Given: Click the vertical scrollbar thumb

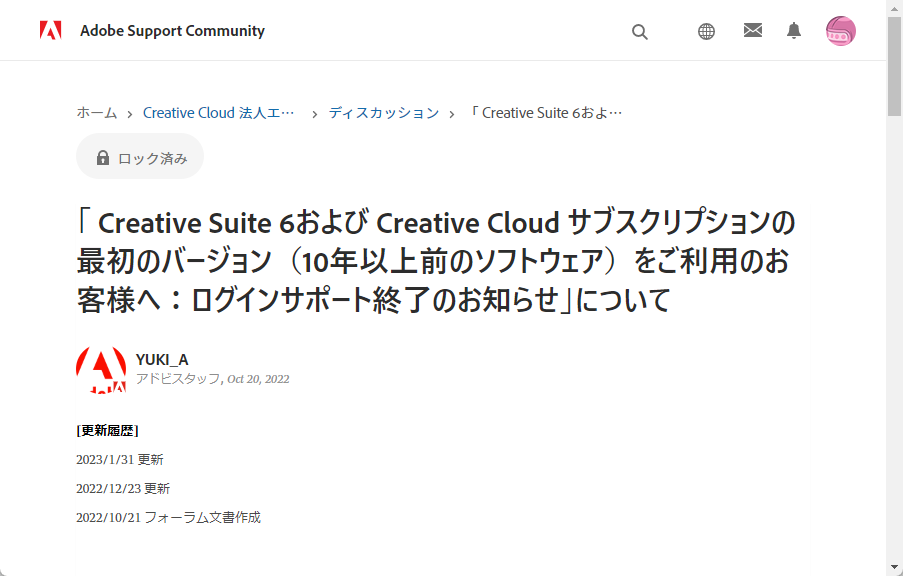Looking at the screenshot, I should point(894,66).
